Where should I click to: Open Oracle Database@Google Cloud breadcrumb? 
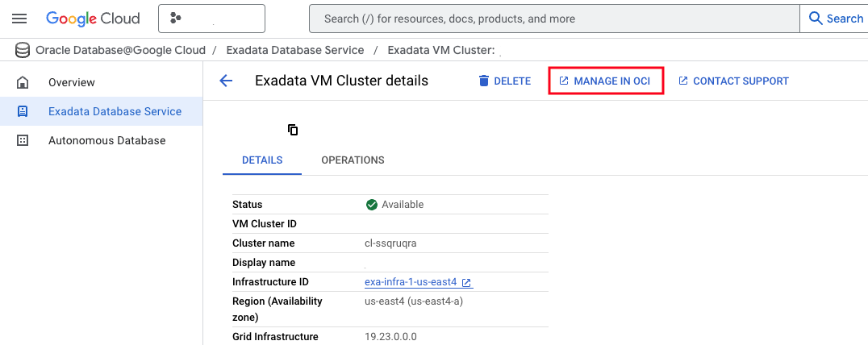click(120, 50)
